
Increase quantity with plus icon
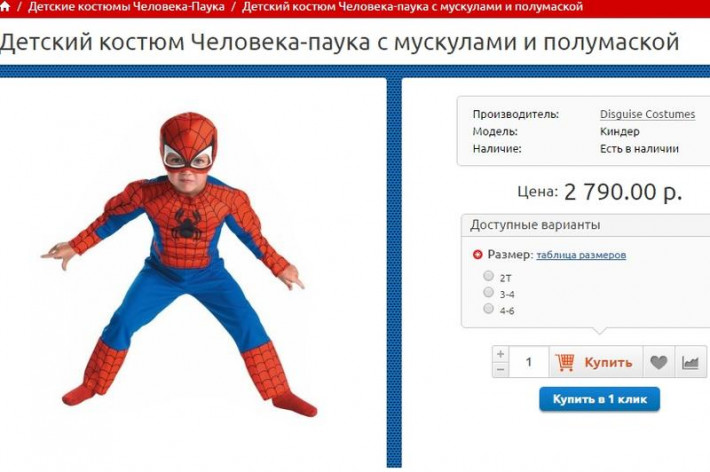click(500, 354)
